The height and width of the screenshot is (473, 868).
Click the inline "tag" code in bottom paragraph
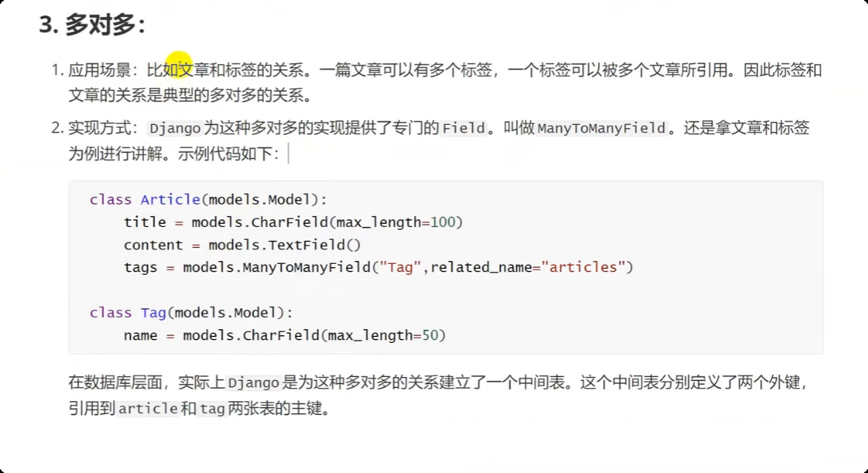click(212, 409)
